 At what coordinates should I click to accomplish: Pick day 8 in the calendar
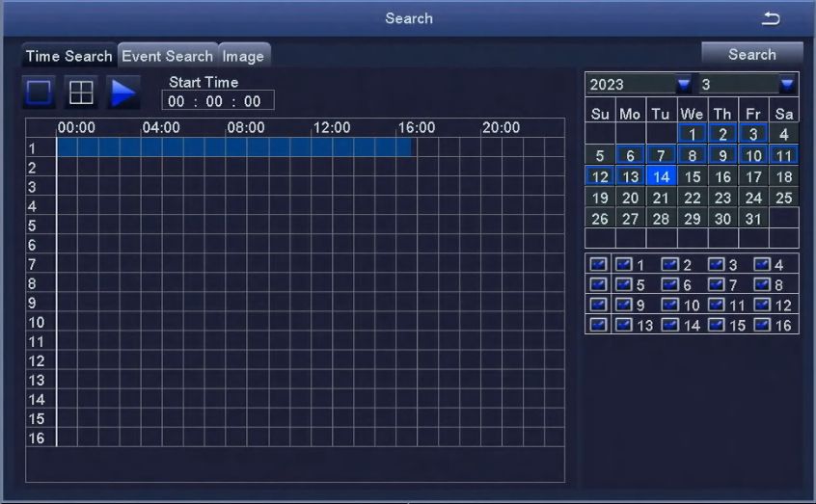tap(692, 155)
